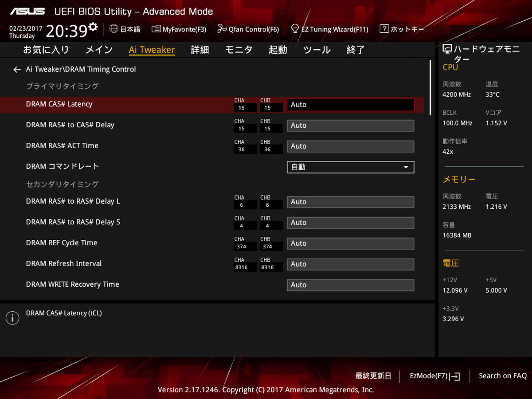Expand DRAM コマンドレート dropdown
Viewport: 532px width, 399px height.
pyautogui.click(x=351, y=167)
